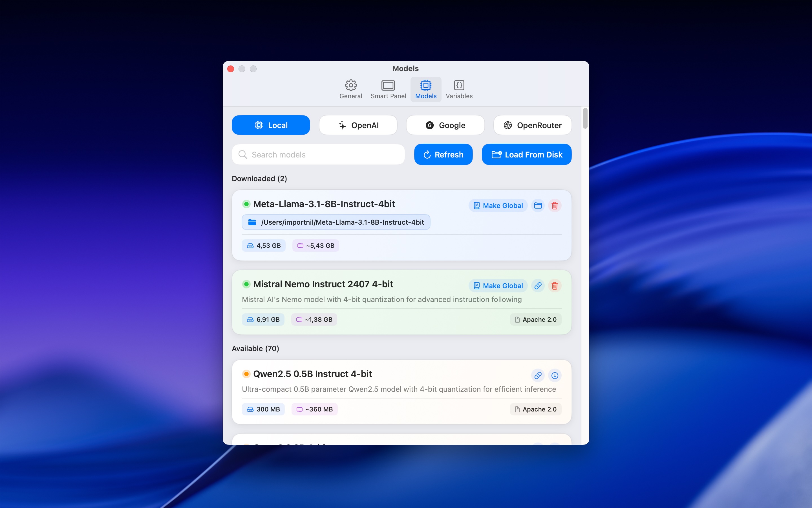Image resolution: width=812 pixels, height=508 pixels.
Task: Select the Mistral Nemo Instruct 2407 4-bit title
Action: coord(323,284)
